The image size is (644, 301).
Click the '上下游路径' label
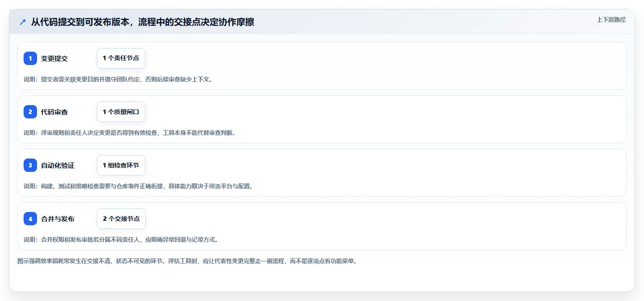click(x=611, y=20)
